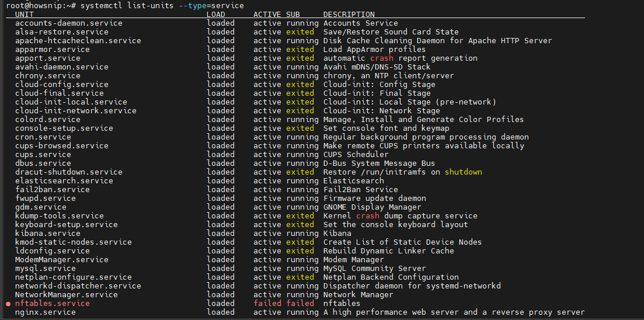644x320 pixels.
Task: Select the gdm.service unit name
Action: click(x=41, y=207)
